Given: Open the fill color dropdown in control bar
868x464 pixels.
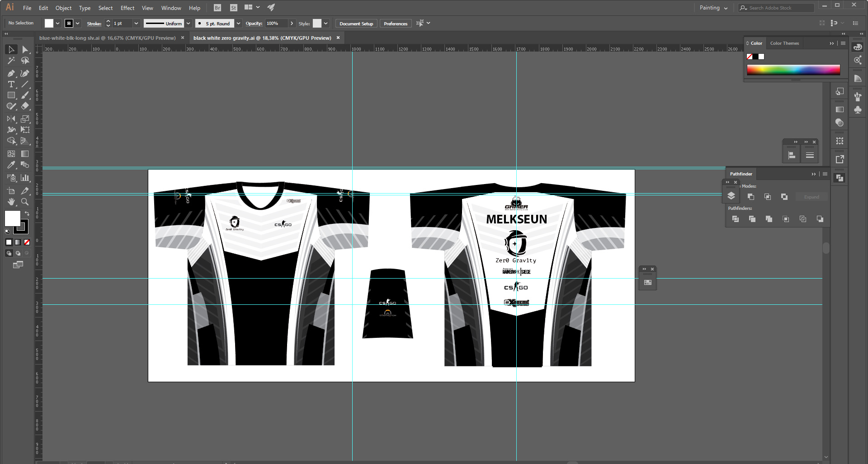Looking at the screenshot, I should (57, 24).
